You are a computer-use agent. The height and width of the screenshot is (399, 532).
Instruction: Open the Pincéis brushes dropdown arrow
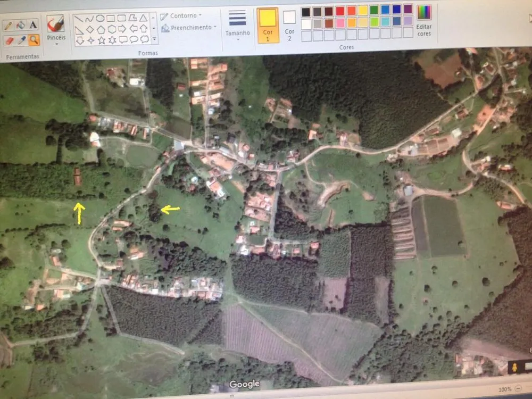point(57,44)
